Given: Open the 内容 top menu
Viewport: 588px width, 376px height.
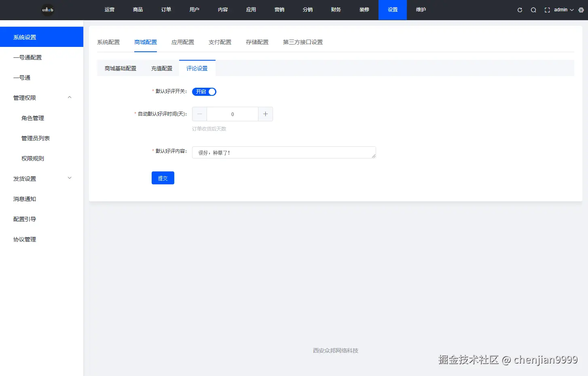Looking at the screenshot, I should pyautogui.click(x=223, y=10).
